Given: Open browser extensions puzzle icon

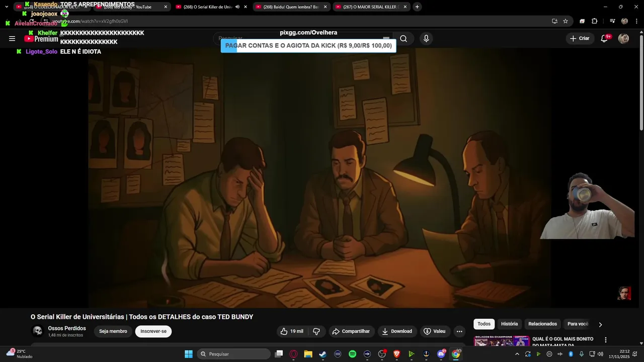Looking at the screenshot, I should [594, 21].
